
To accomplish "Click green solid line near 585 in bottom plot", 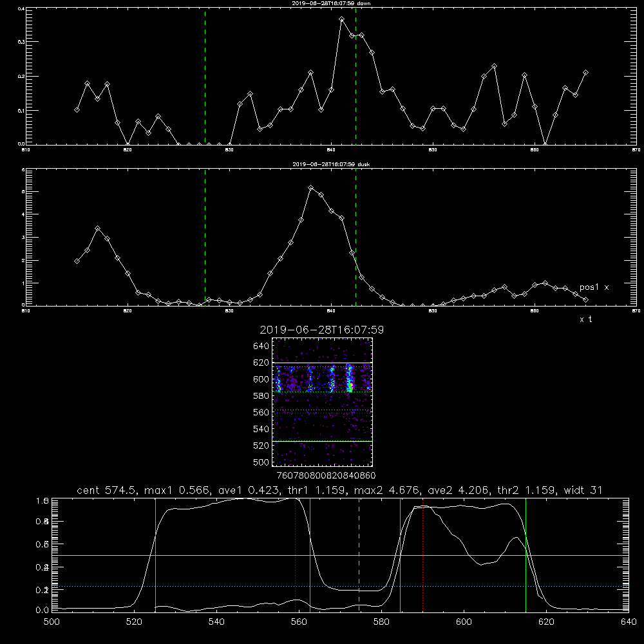I will click(400, 555).
